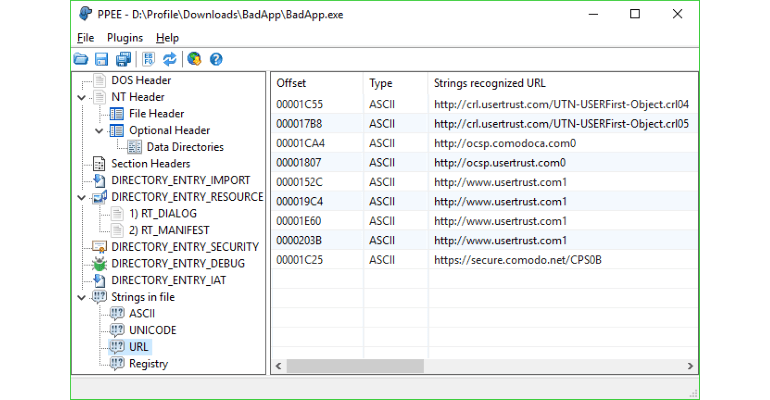Click the Type column header
770x400 pixels.
[x=394, y=82]
